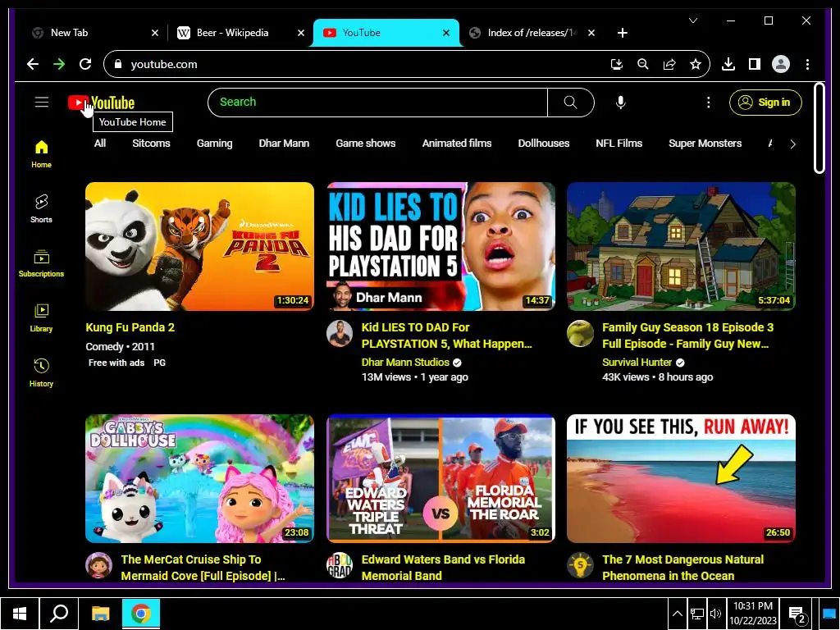The image size is (840, 630).
Task: Open the Chrome profile avatar
Action: click(781, 64)
